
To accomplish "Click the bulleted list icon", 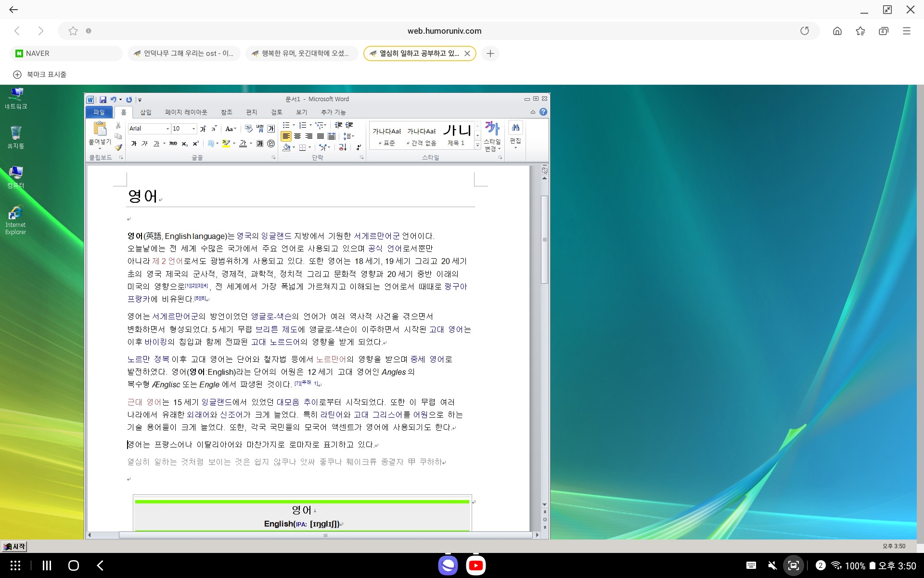I will click(x=286, y=125).
